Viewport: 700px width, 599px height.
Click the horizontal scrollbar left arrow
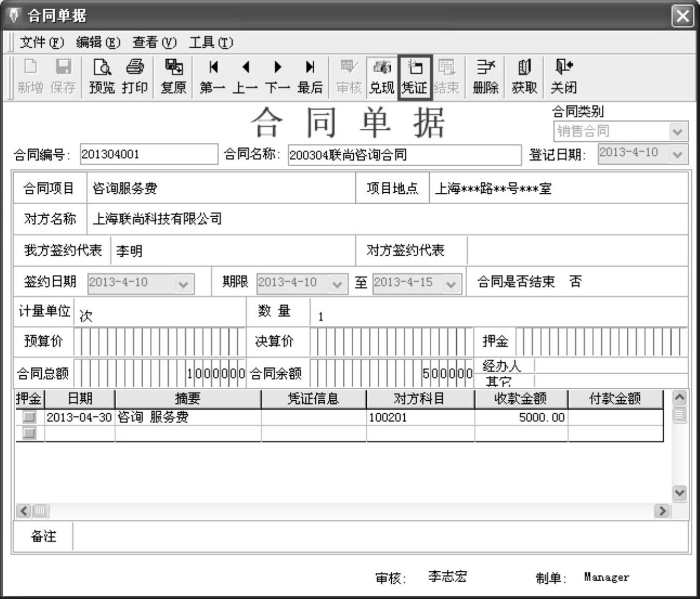pyautogui.click(x=24, y=510)
